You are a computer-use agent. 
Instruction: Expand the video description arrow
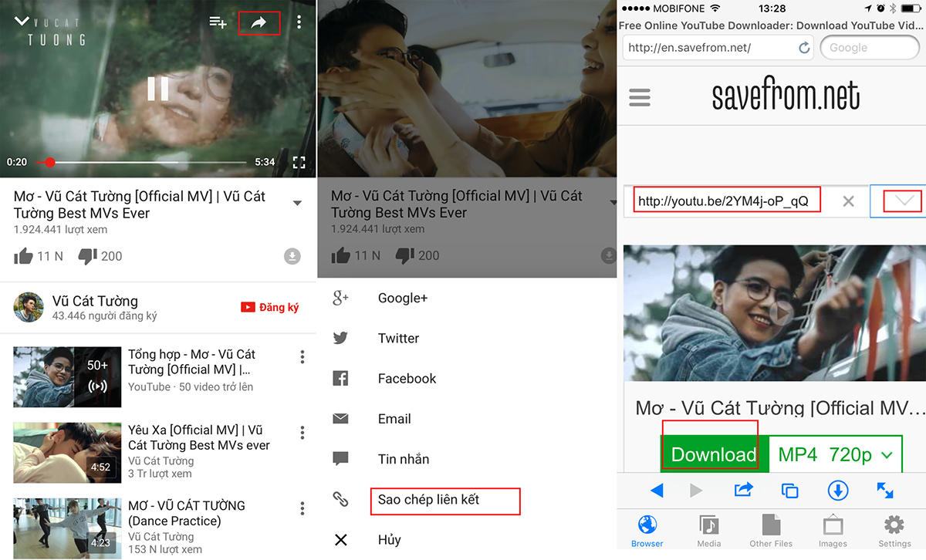297,204
